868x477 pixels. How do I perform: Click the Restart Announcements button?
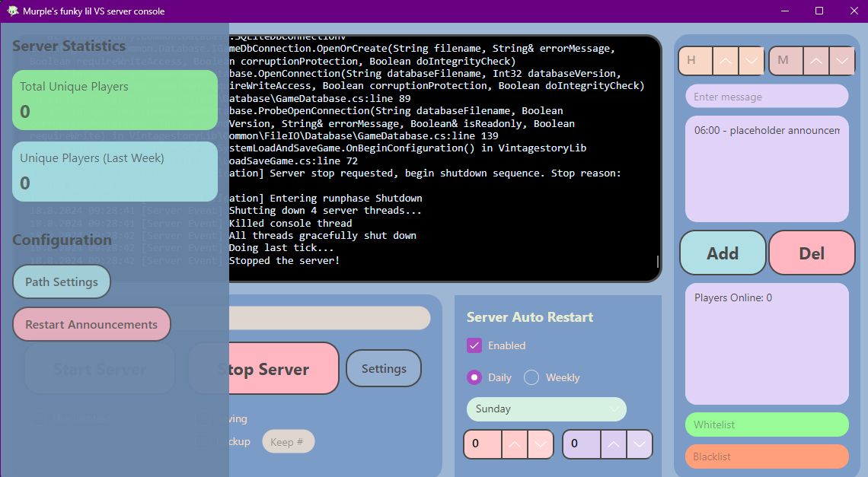[91, 325]
